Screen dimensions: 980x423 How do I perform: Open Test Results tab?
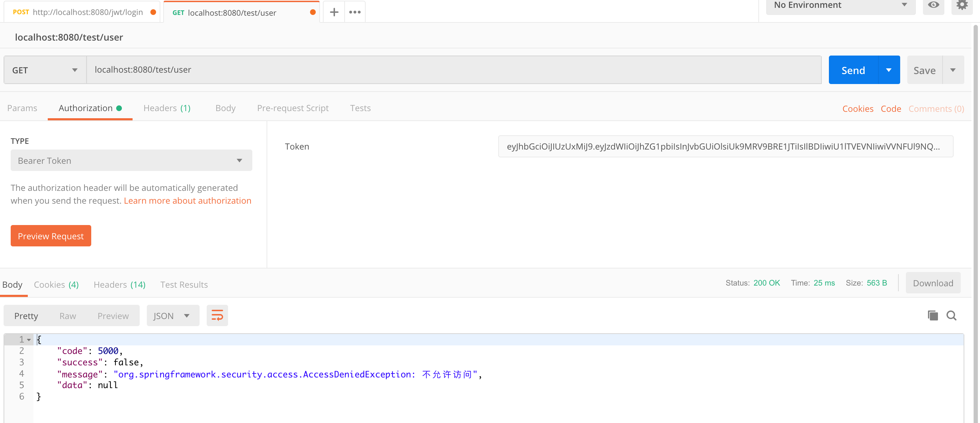tap(184, 284)
